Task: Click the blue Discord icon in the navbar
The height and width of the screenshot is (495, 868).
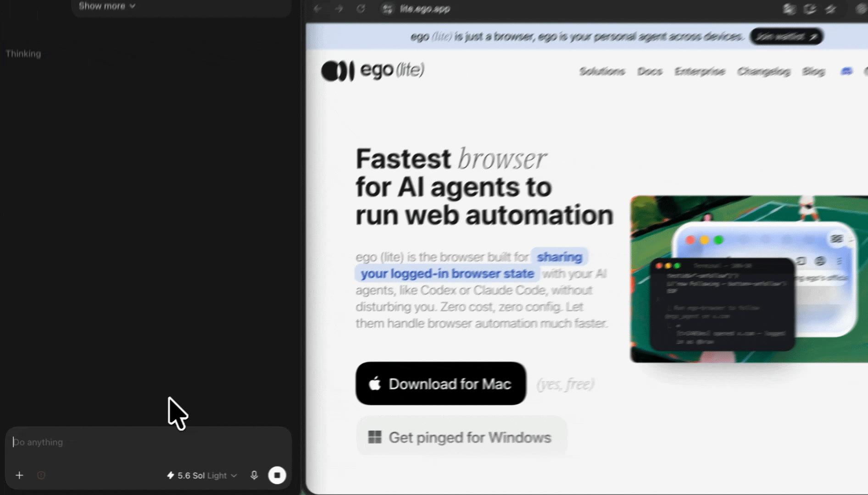Action: [x=846, y=71]
